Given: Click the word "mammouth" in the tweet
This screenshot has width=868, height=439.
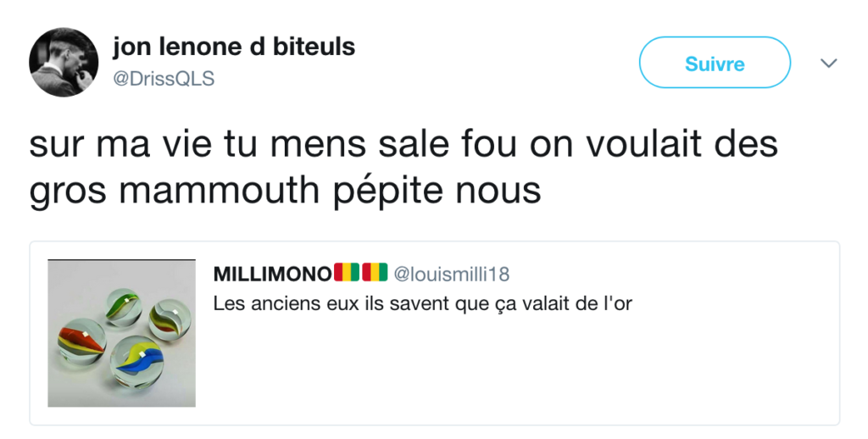Looking at the screenshot, I should click(220, 192).
